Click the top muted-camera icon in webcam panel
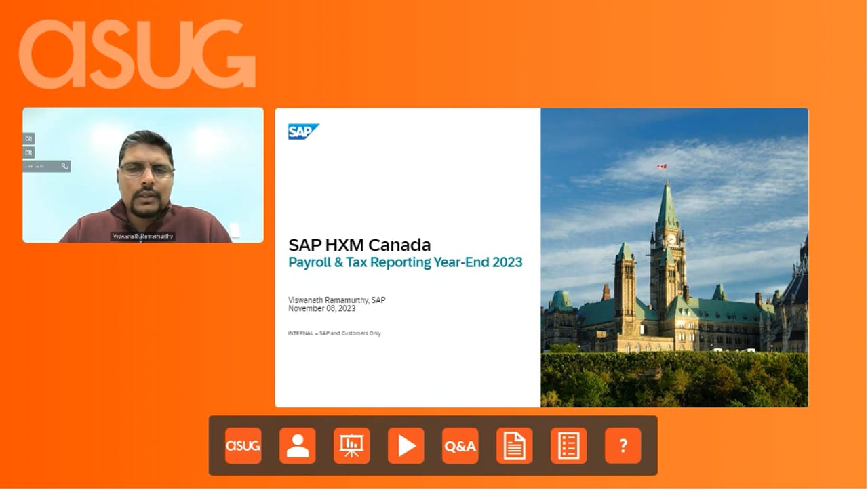This screenshot has height=490, width=868. pos(28,138)
